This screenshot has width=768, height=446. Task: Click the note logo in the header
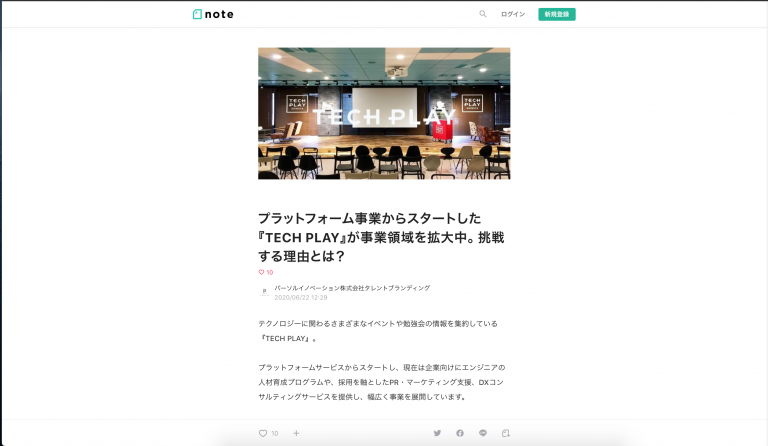tap(213, 14)
